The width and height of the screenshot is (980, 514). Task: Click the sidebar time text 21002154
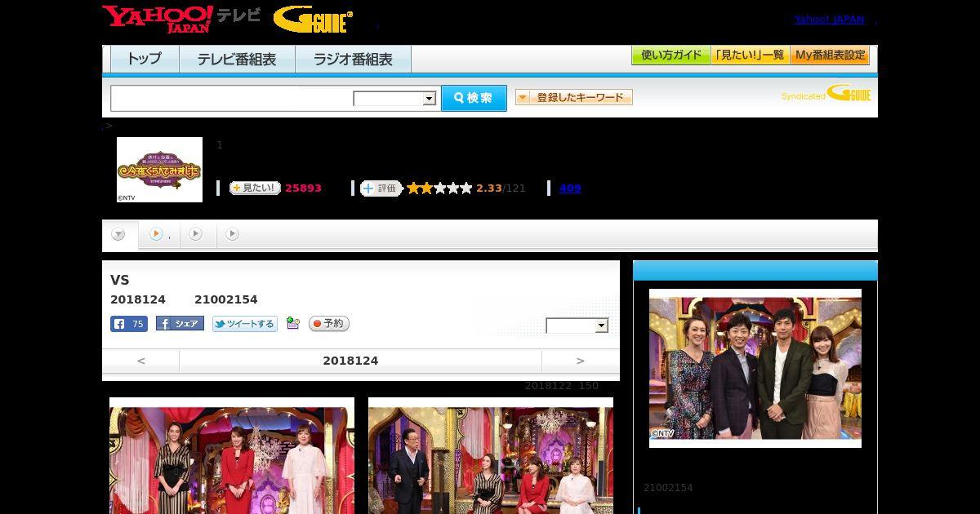[x=668, y=488]
